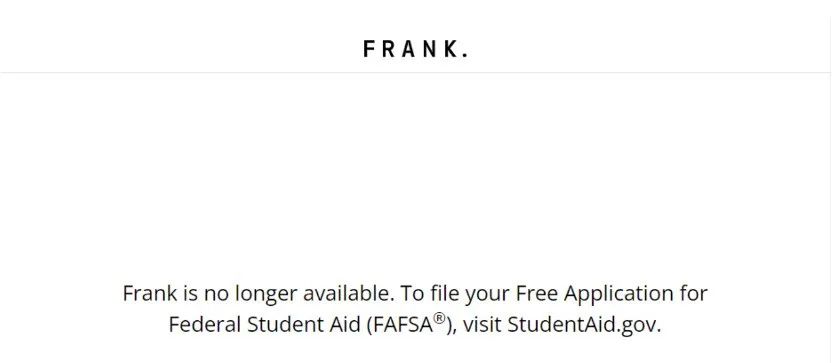Click the StudentAid.gov text
Screen dimensions: 832x363
pos(584,324)
